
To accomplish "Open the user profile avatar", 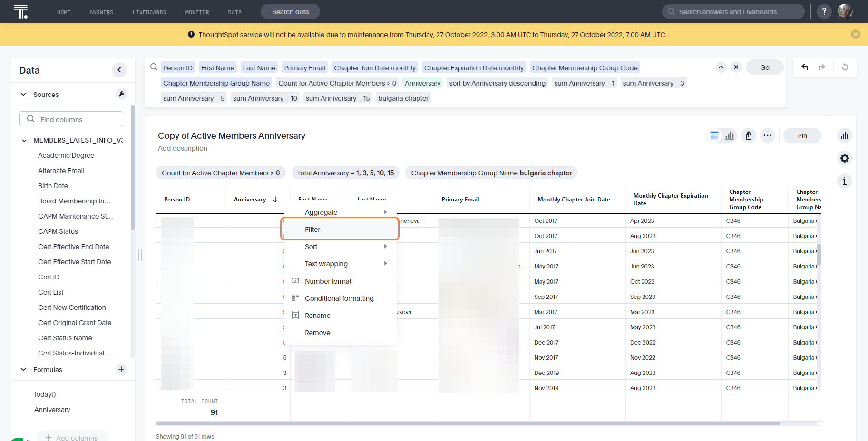I will pyautogui.click(x=845, y=11).
